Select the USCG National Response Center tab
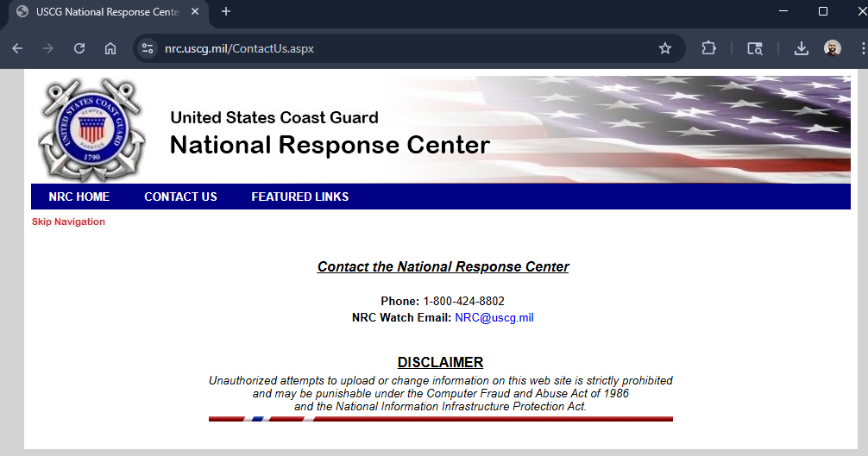The image size is (868, 456). [x=108, y=12]
